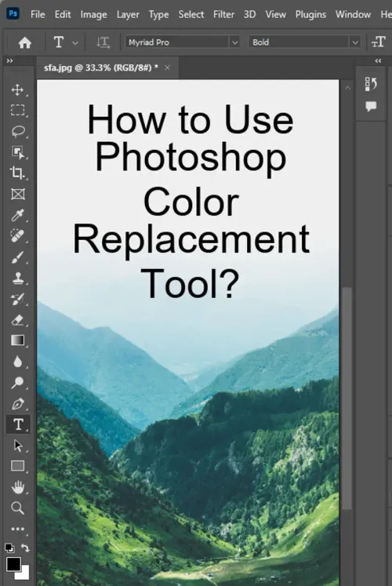The image size is (392, 586).
Task: Select the Path Selection tool
Action: click(x=17, y=446)
